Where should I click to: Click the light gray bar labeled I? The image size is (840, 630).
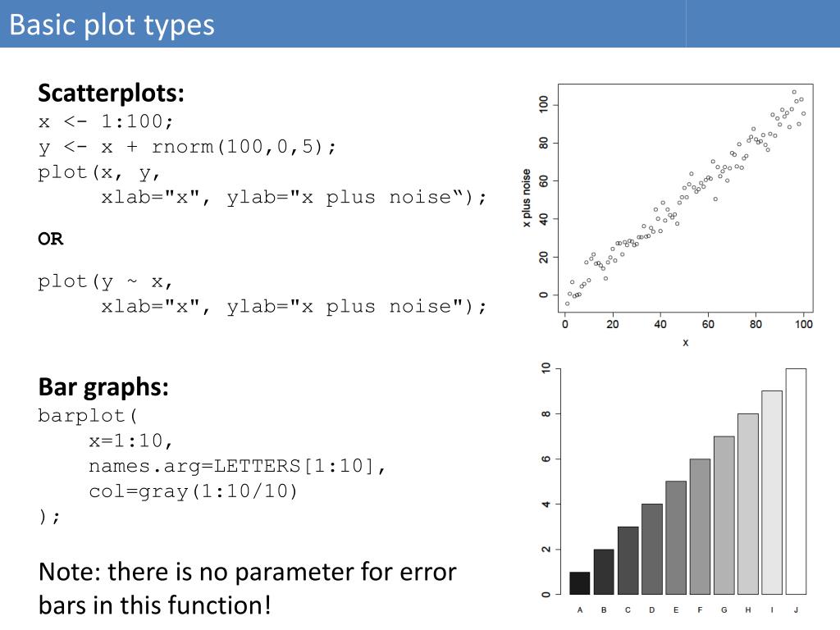pyautogui.click(x=772, y=492)
